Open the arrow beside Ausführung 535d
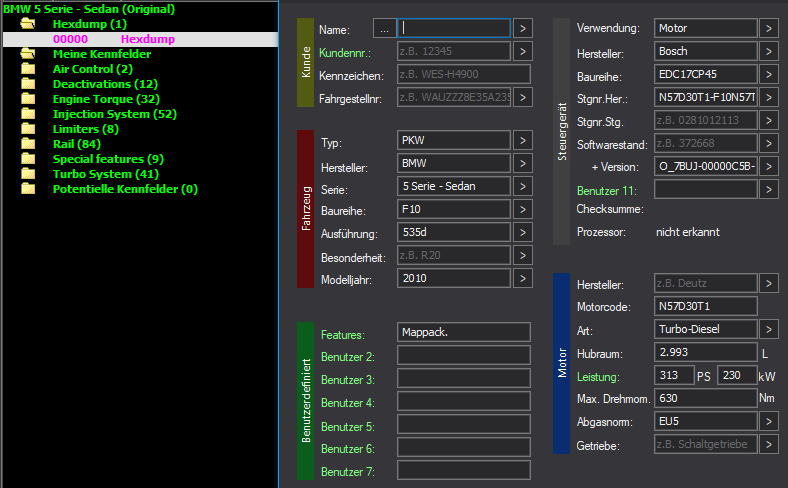 tap(523, 232)
